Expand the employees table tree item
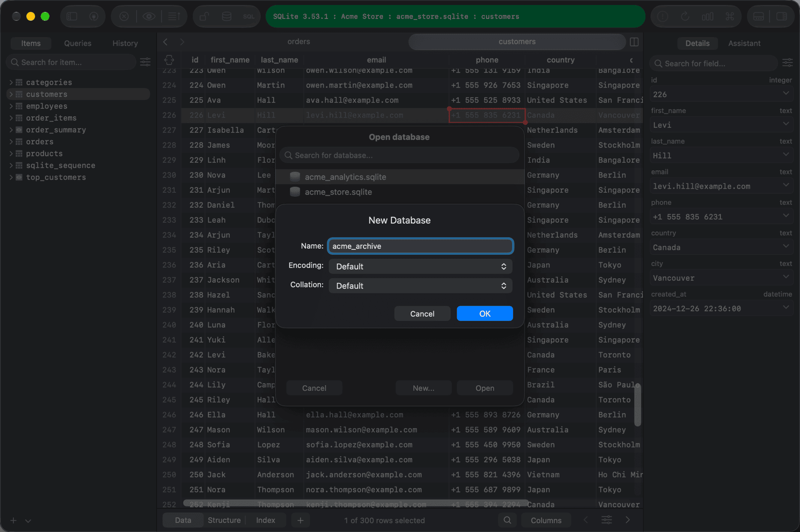Image resolution: width=800 pixels, height=532 pixels. click(x=11, y=106)
